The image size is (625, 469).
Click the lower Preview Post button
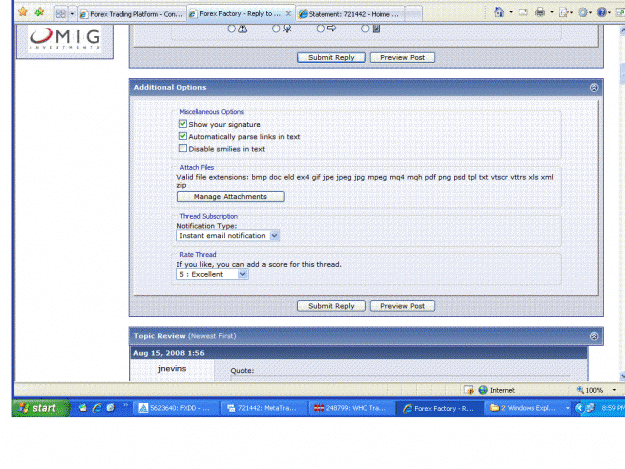tap(402, 306)
